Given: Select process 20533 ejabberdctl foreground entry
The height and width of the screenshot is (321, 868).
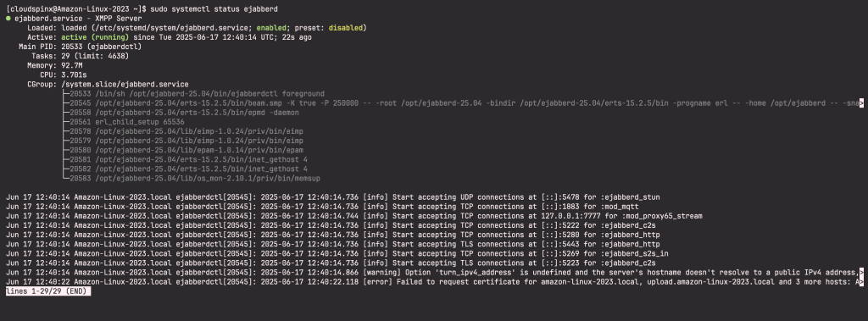Looking at the screenshot, I should 193,94.
